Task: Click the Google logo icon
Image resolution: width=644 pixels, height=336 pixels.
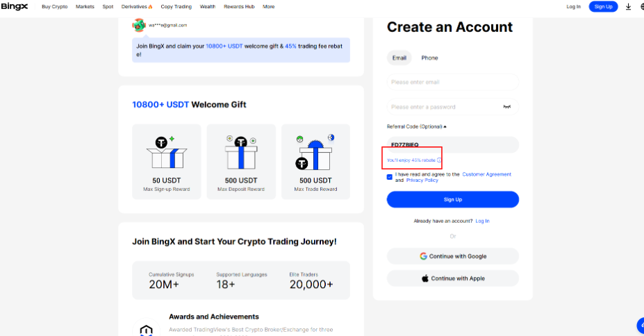Action: coord(423,256)
